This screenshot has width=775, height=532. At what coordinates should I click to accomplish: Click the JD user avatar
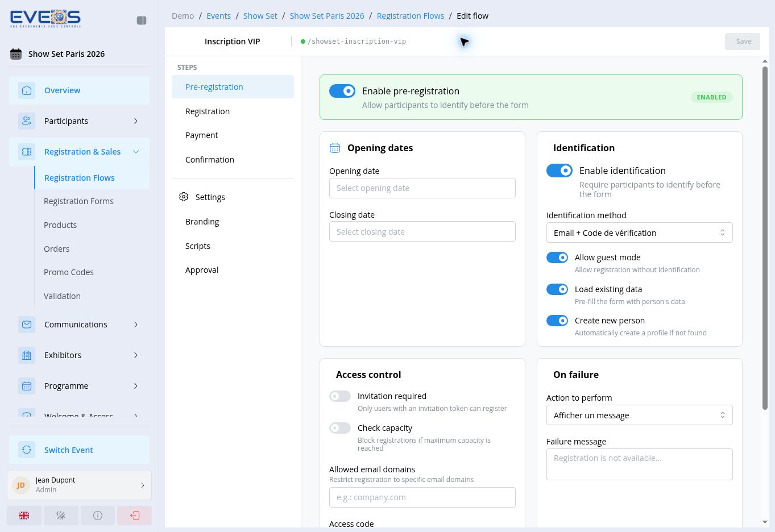click(x=21, y=485)
